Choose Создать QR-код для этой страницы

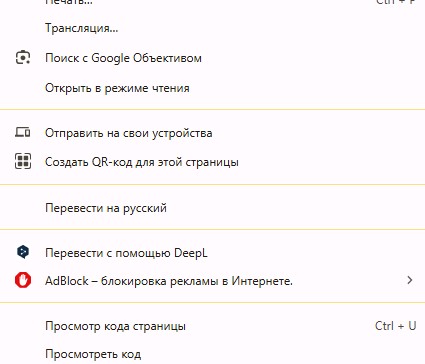(212, 162)
